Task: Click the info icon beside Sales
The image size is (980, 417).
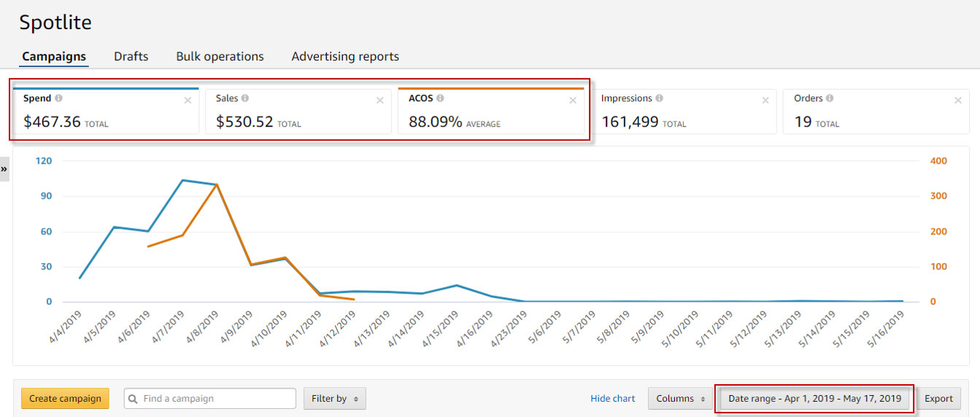Action: [245, 99]
